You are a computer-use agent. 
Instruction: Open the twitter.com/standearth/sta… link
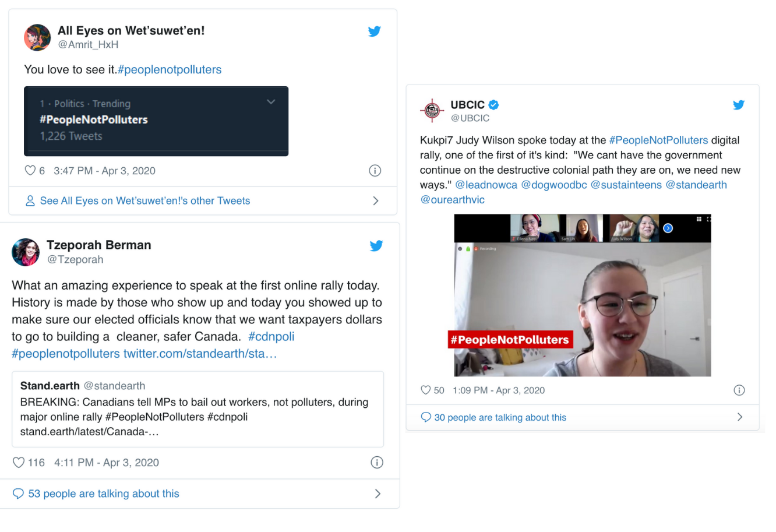[200, 354]
